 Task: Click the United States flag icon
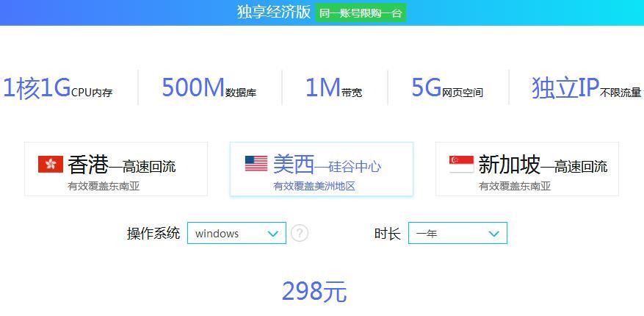(256, 164)
